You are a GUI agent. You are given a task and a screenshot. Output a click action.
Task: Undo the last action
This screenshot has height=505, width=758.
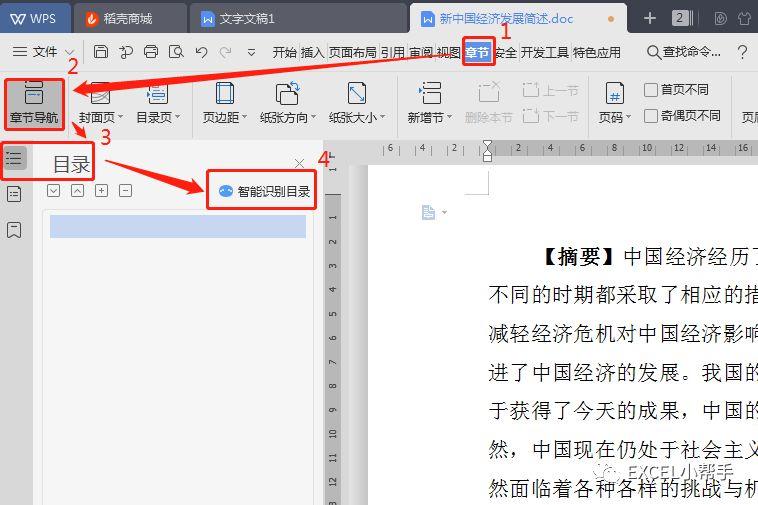coord(202,52)
